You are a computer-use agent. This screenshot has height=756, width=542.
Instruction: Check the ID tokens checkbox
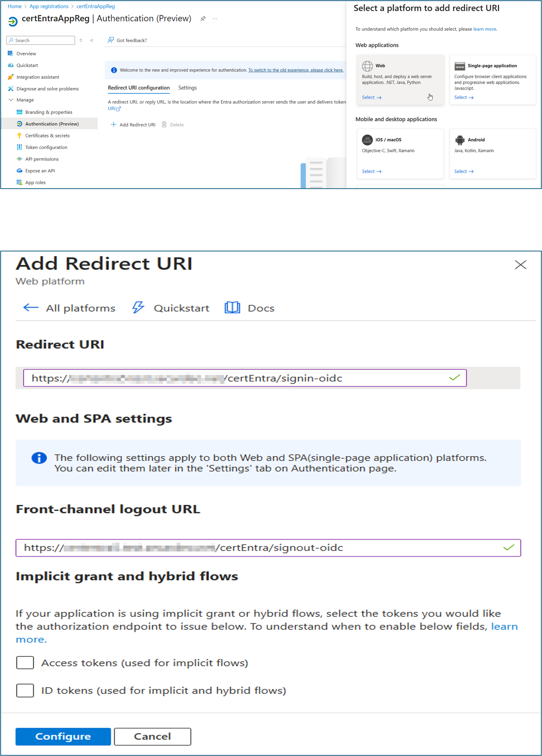click(x=25, y=690)
